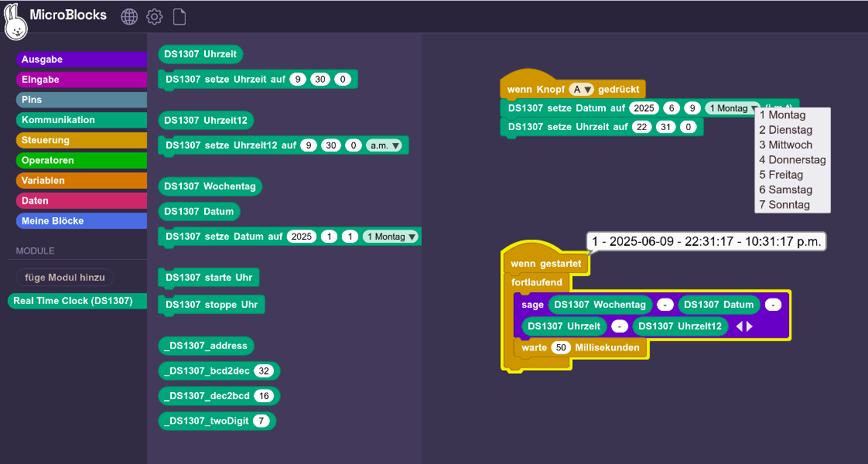Open the language globe menu

(129, 16)
